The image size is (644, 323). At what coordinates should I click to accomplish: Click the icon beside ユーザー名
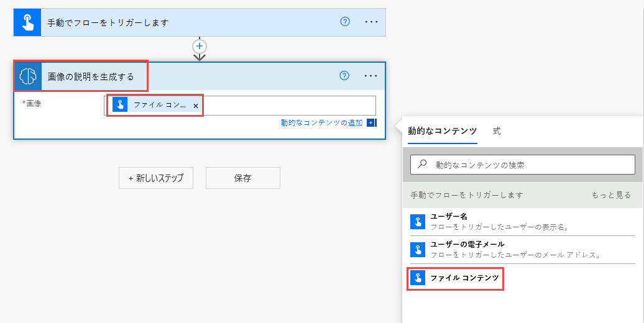point(418,222)
